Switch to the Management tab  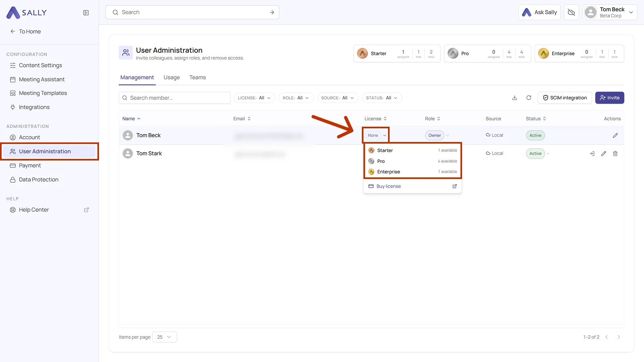(137, 77)
